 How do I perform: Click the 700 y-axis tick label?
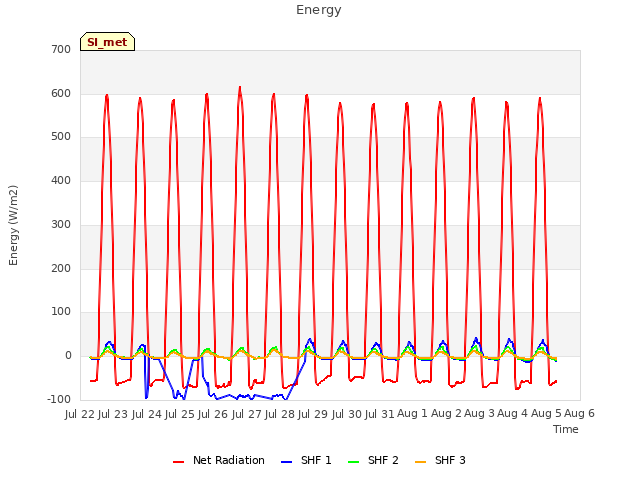pyautogui.click(x=61, y=49)
